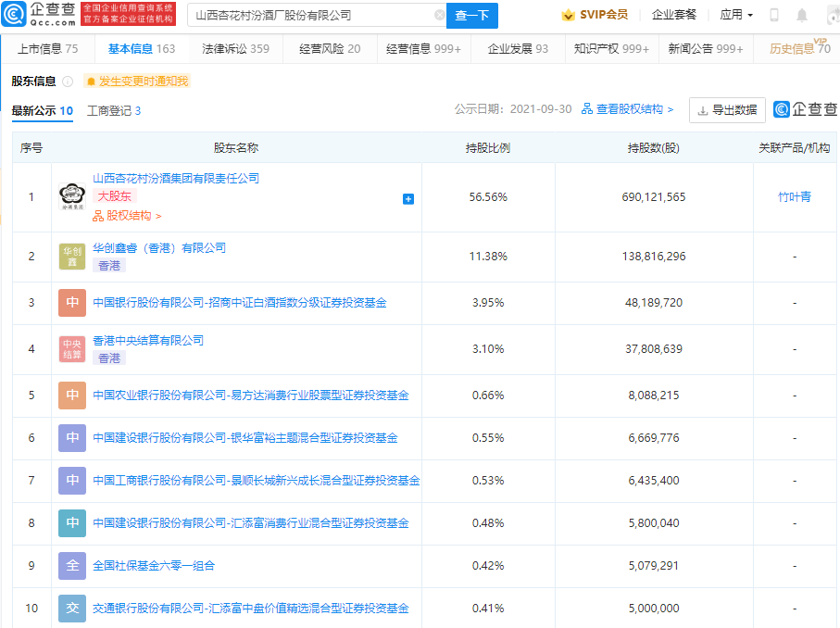Click the avatar for 交通银行 汇添富中盘价值 row
The image size is (840, 628).
tap(72, 609)
